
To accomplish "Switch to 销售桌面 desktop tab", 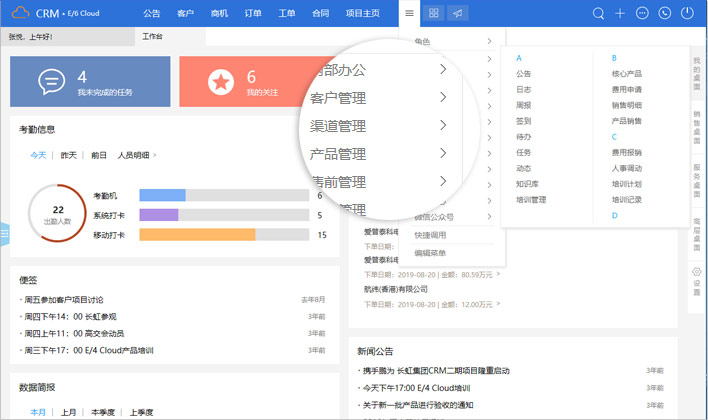I will click(697, 126).
